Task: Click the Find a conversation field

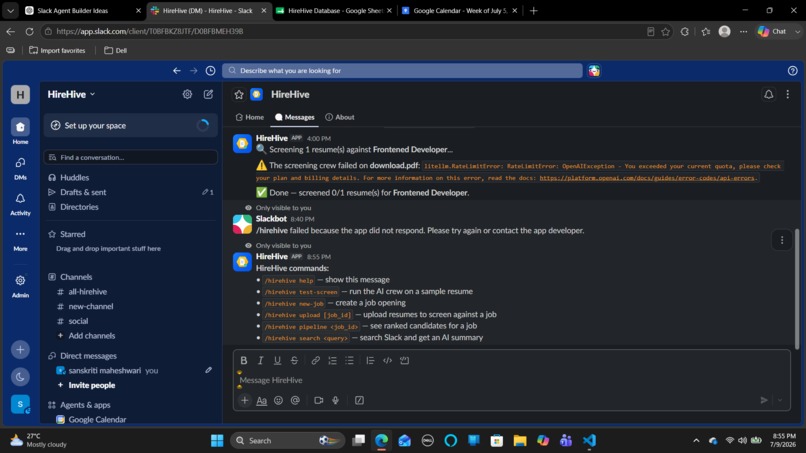Action: [x=131, y=157]
